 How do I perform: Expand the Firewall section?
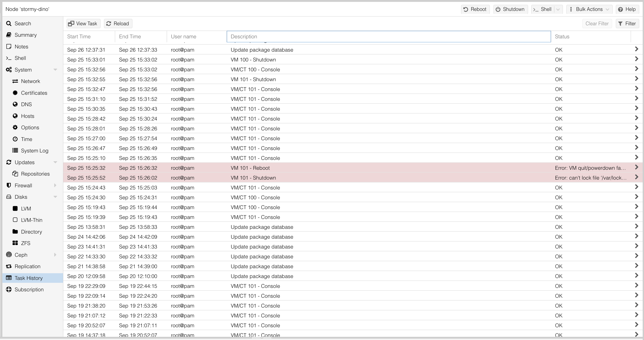[55, 185]
